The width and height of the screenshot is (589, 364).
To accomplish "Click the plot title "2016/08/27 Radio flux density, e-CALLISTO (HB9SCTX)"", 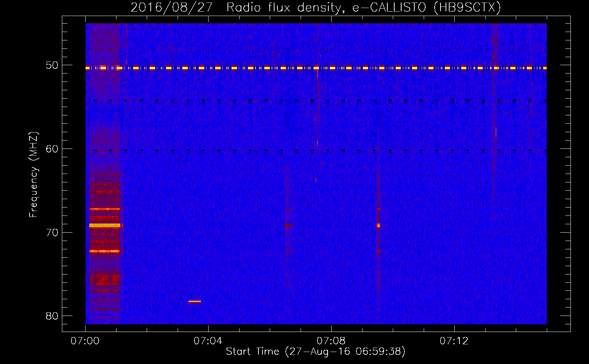I will [x=316, y=7].
